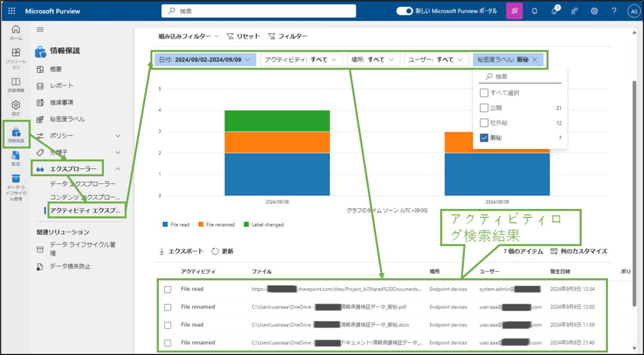Click エクスポート above the results
The height and width of the screenshot is (355, 644).
(x=181, y=251)
